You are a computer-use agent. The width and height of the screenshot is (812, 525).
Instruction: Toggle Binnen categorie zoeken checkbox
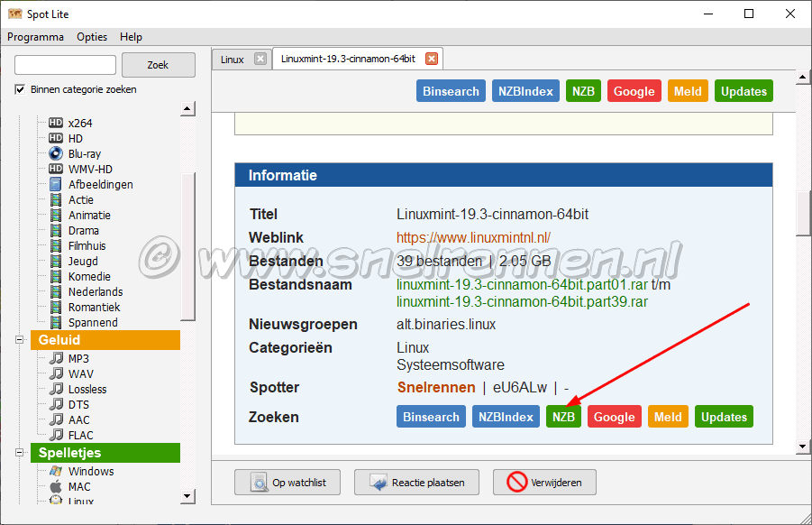click(x=20, y=89)
